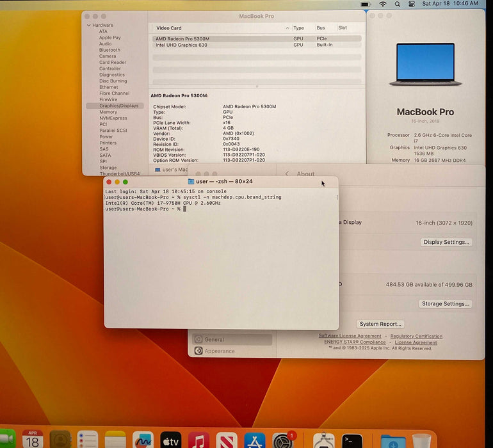Check battery status in menu bar
493x448 pixels.
click(366, 4)
